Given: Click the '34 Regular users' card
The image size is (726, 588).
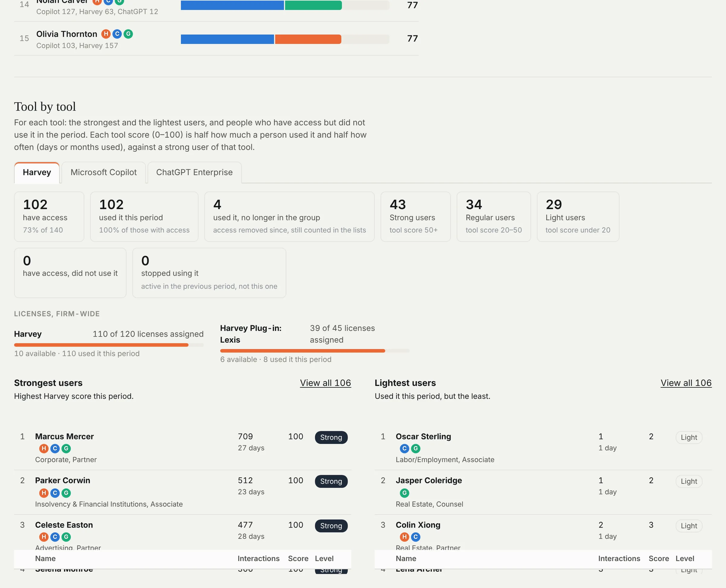Looking at the screenshot, I should pos(494,217).
